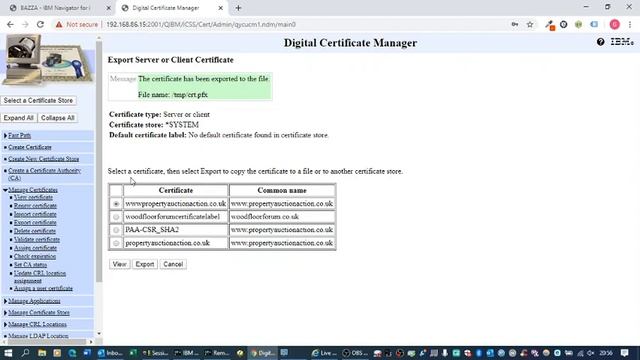Open the OBS taskbar item
The height and width of the screenshot is (360, 640).
[355, 353]
